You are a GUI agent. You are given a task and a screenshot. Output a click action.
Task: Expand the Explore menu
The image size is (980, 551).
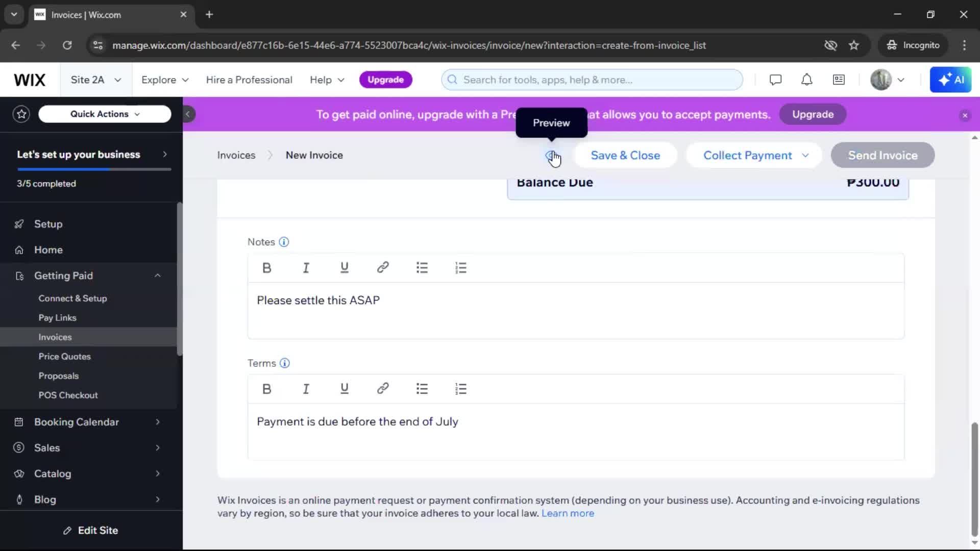click(x=165, y=80)
